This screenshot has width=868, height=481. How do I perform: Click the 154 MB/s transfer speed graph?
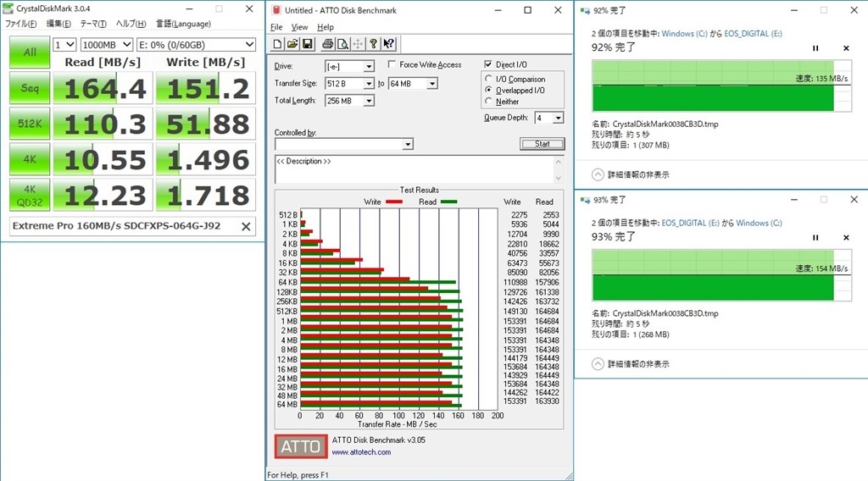(721, 274)
